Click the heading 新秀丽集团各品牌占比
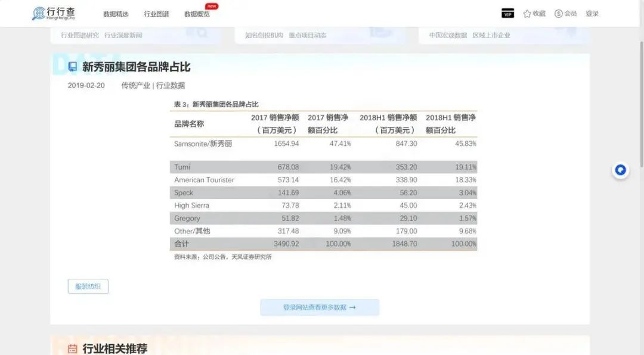This screenshot has height=355, width=644. pos(137,67)
